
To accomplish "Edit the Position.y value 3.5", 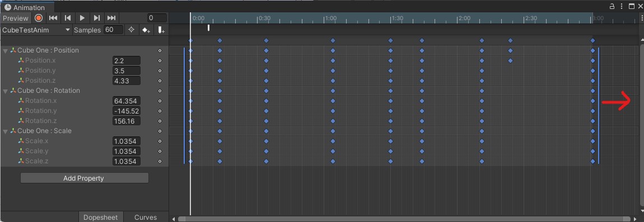I will pyautogui.click(x=127, y=70).
